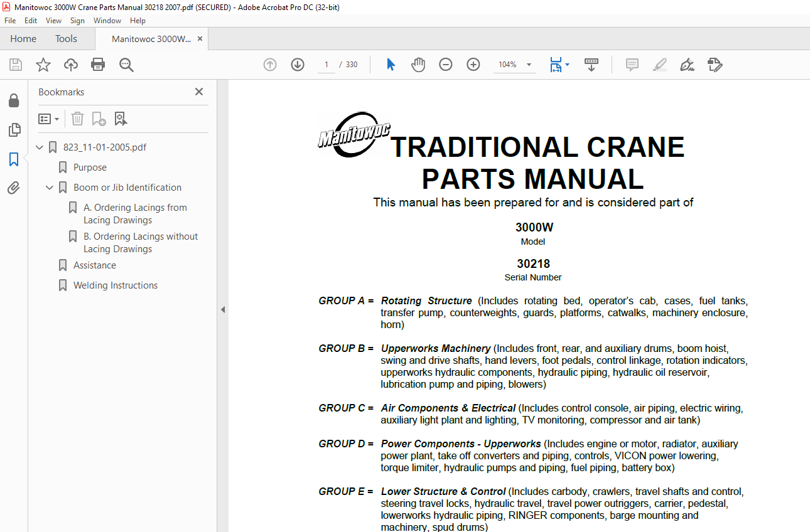
Task: Close the Manitowoc 3000W document tab
Action: (200, 39)
